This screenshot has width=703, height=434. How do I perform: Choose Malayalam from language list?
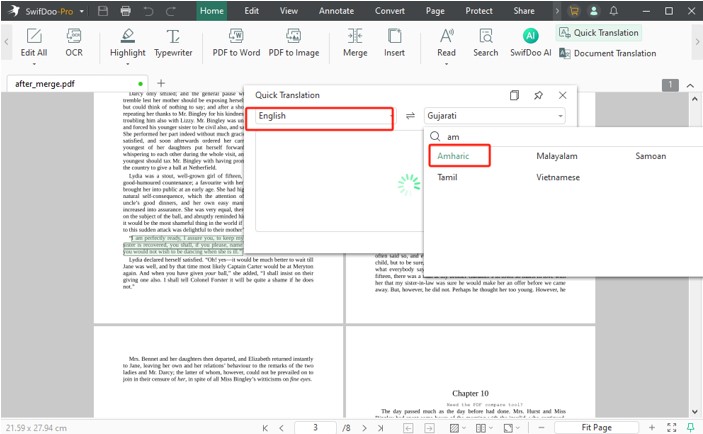point(557,156)
